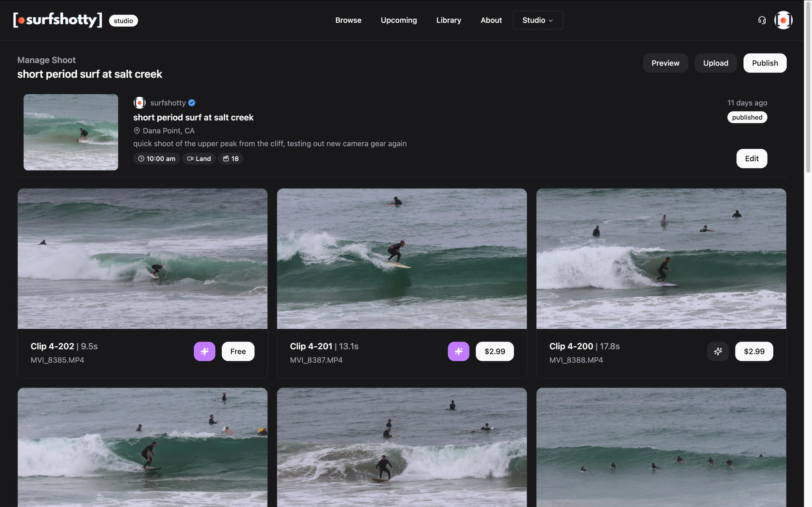Click the verified badge next to surfshotty
The height and width of the screenshot is (507, 812).
click(x=192, y=103)
